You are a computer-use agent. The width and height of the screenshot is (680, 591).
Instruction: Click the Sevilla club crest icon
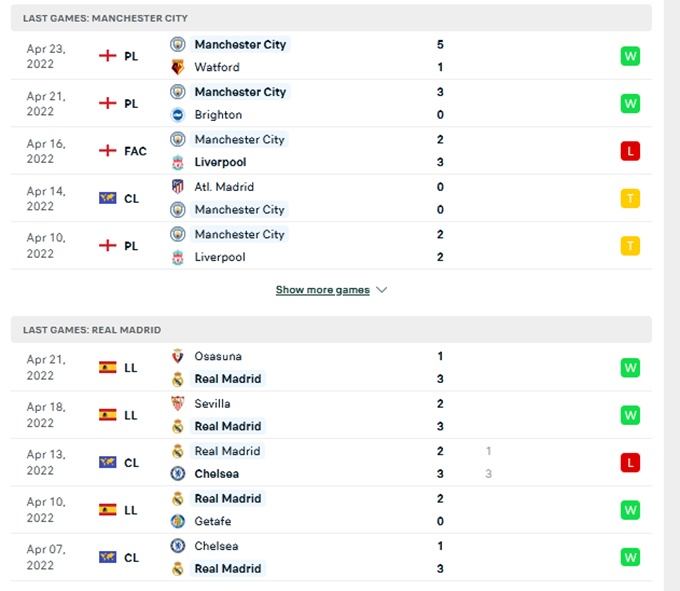(x=178, y=404)
